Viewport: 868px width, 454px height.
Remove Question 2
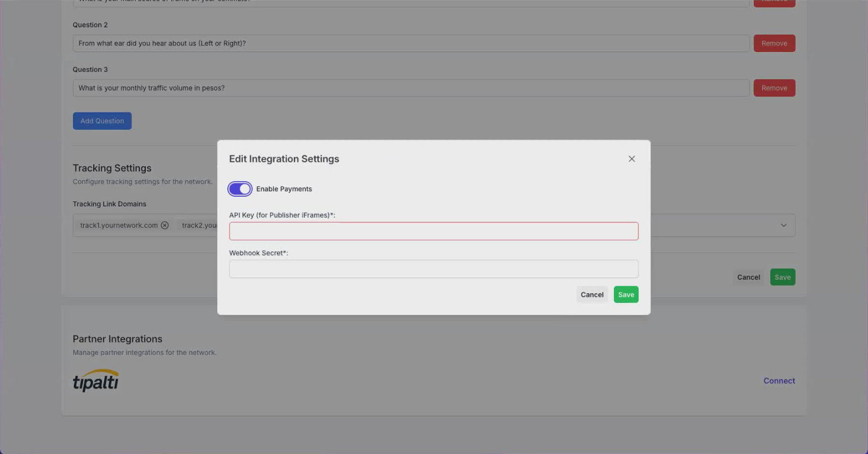774,43
